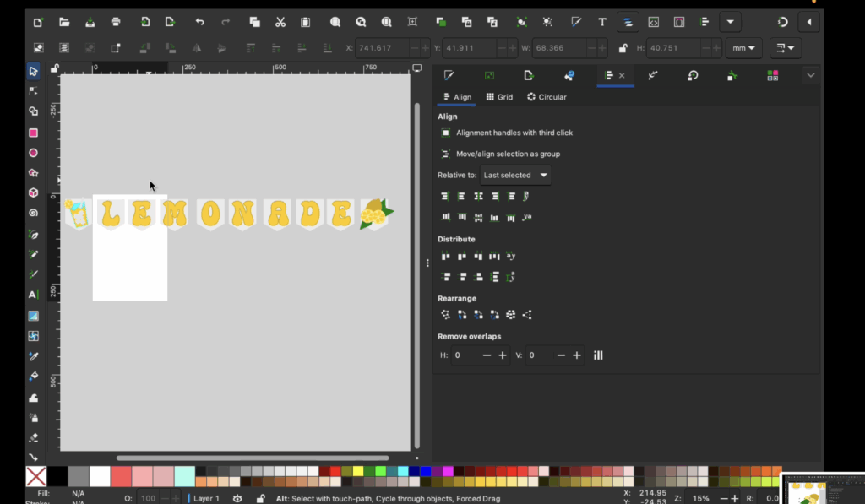Click the Paste clipboard icon
Viewport: 865px width, 504px height.
[x=306, y=22]
